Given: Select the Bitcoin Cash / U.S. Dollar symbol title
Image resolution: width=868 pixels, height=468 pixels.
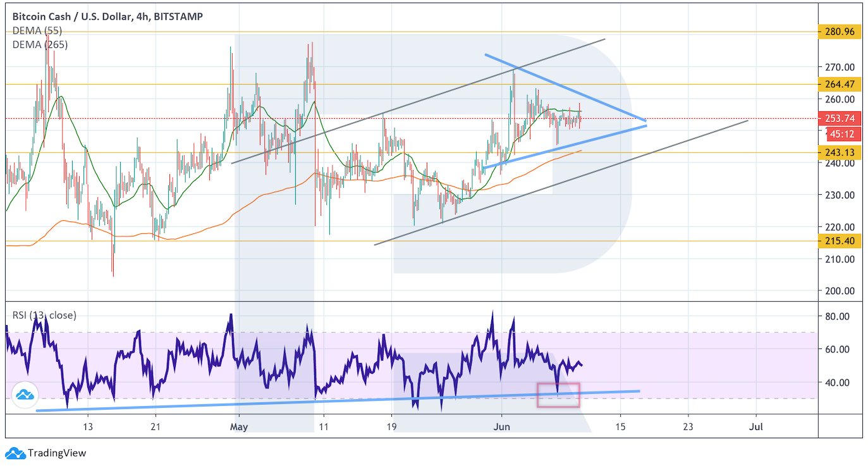Looking at the screenshot, I should click(x=107, y=17).
